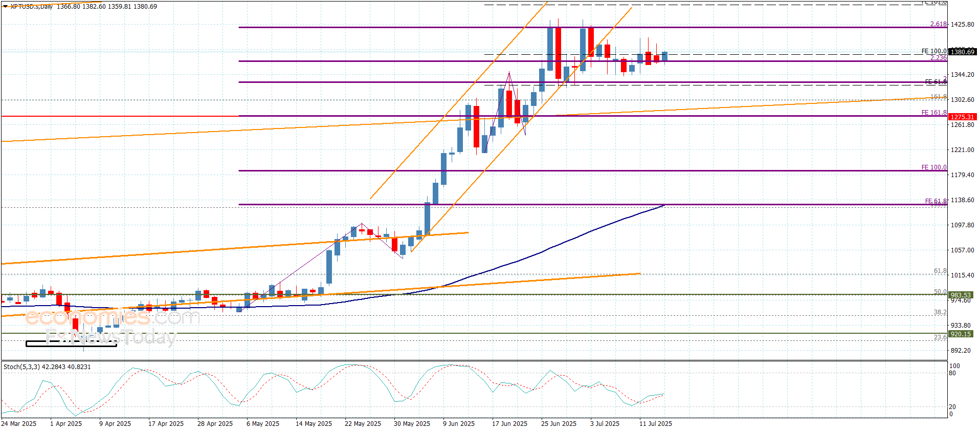Click the green 920.15 price tag
The width and height of the screenshot is (980, 430).
coord(961,334)
